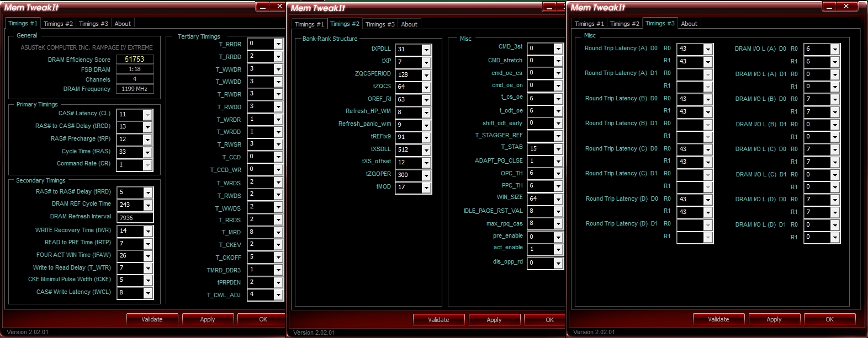This screenshot has width=868, height=338.
Task: Minimize the middle Mem TweakIt window
Action: (x=549, y=7)
